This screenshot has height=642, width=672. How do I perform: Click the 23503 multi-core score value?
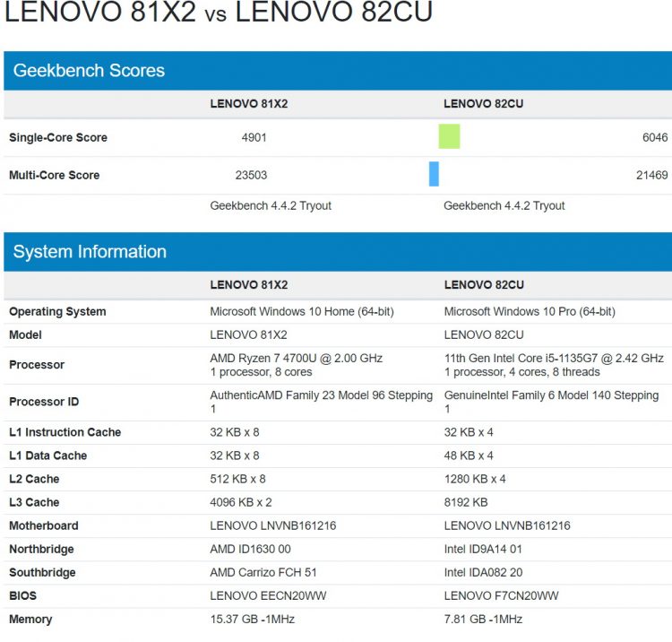251,176
